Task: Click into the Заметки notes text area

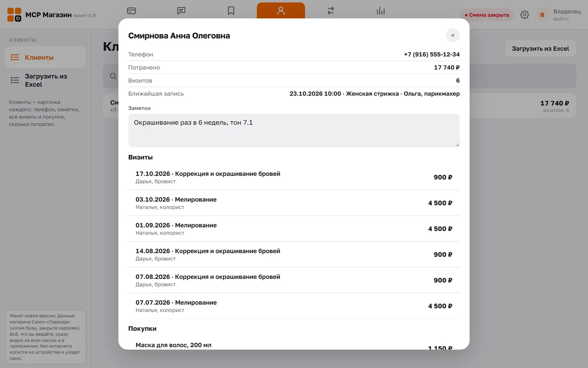Action: click(x=294, y=130)
